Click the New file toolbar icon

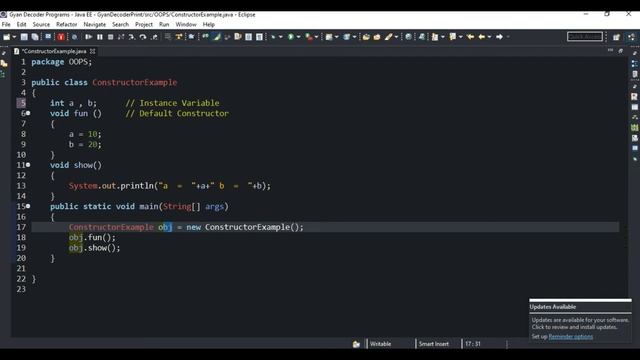point(7,37)
